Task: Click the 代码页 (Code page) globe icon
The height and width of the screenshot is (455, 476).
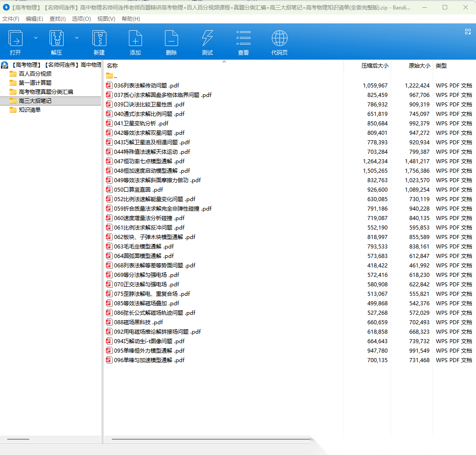Action: click(279, 39)
